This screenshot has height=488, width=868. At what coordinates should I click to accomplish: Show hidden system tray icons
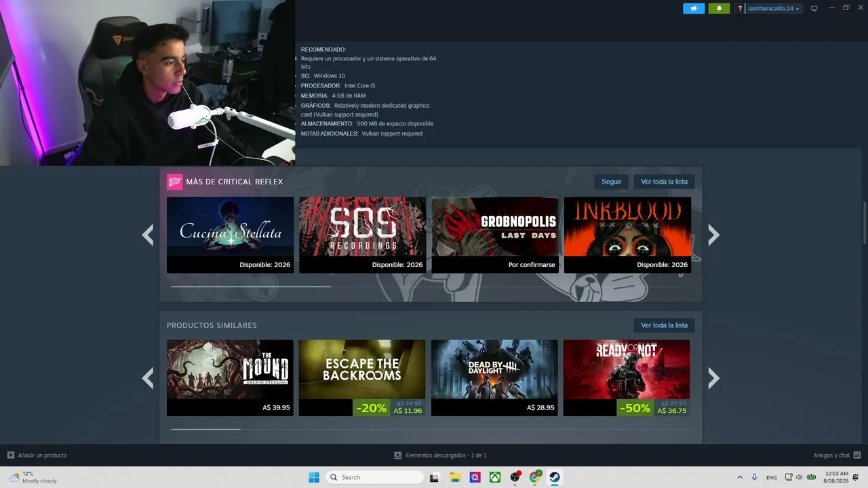pos(740,477)
